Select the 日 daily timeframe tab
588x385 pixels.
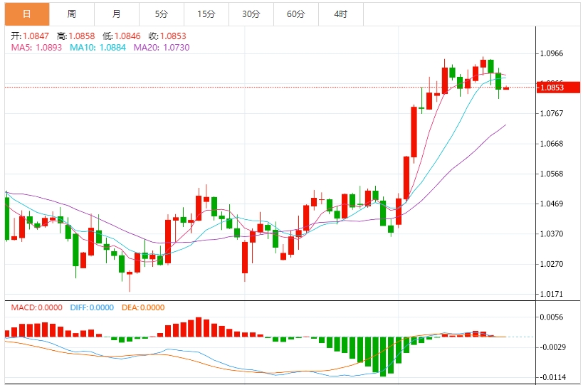[x=27, y=14]
